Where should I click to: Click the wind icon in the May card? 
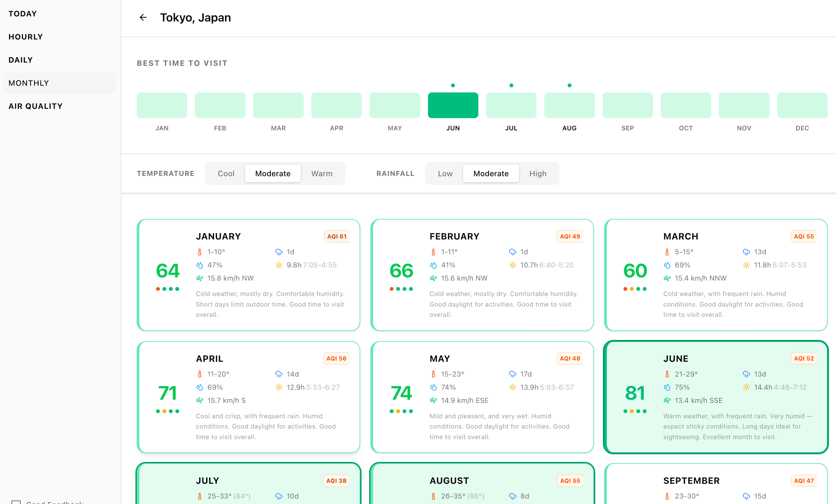pyautogui.click(x=433, y=401)
